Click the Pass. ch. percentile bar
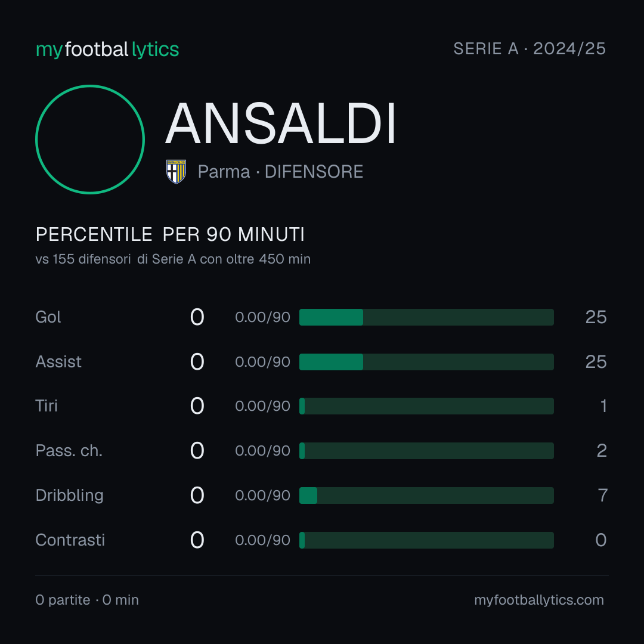Screen dimensions: 644x644 point(426,451)
